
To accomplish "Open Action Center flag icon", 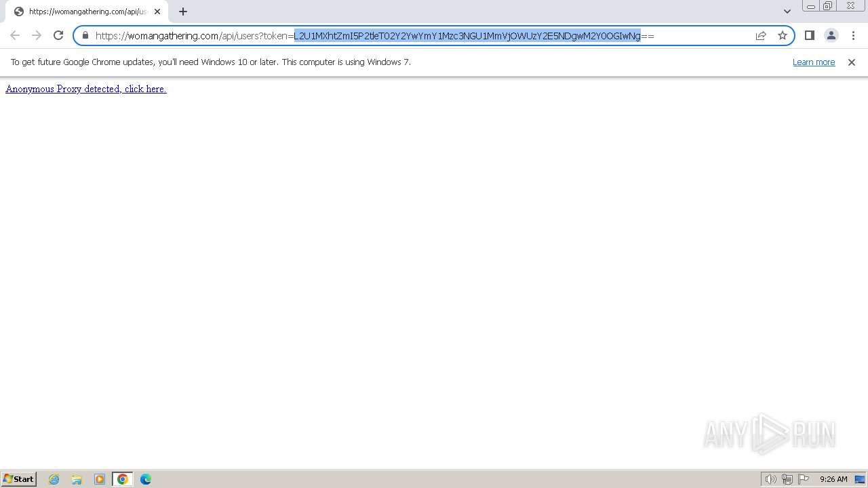I will [x=804, y=479].
